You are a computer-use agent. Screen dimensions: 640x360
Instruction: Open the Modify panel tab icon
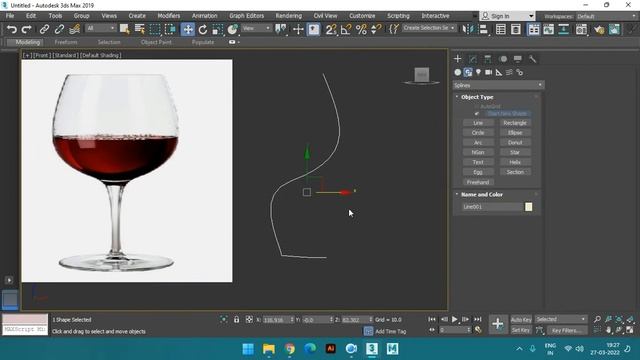click(473, 59)
